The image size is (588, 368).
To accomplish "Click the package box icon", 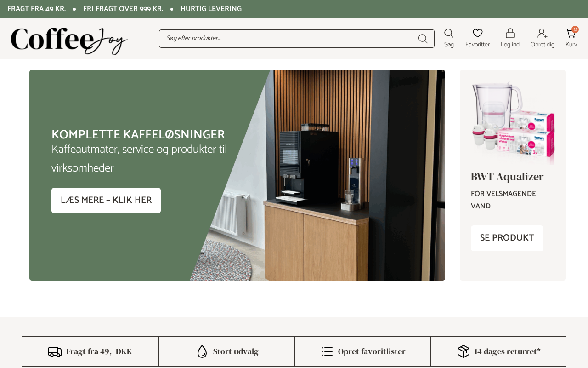I will 464,351.
